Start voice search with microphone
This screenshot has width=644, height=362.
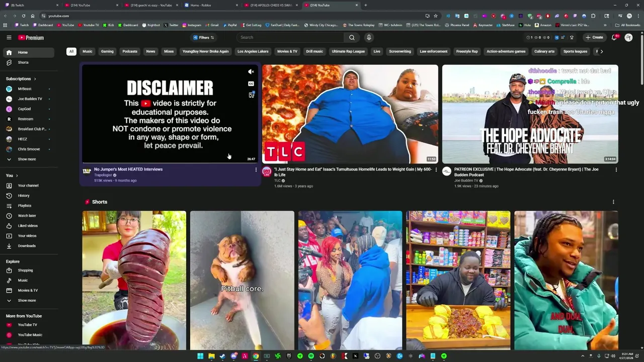(x=369, y=37)
